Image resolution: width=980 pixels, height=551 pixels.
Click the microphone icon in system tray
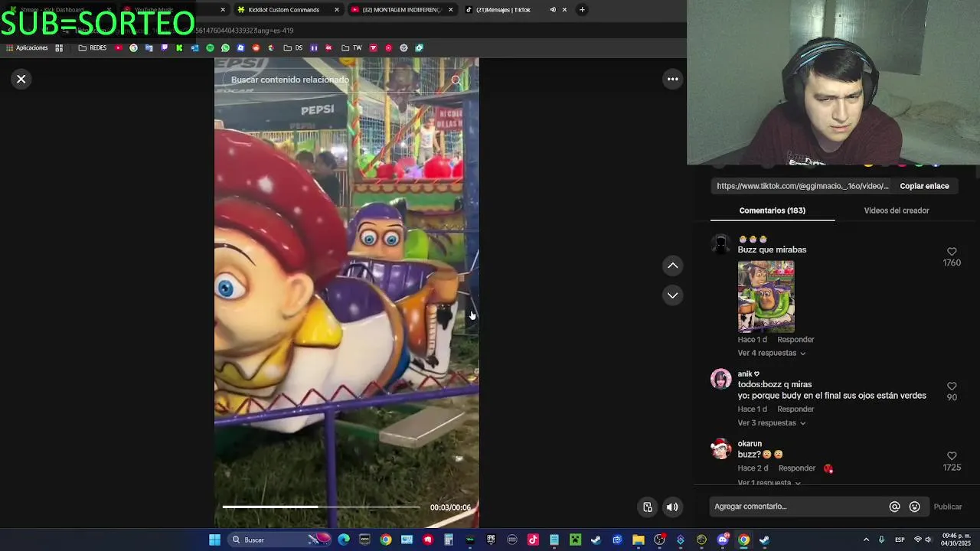point(882,540)
